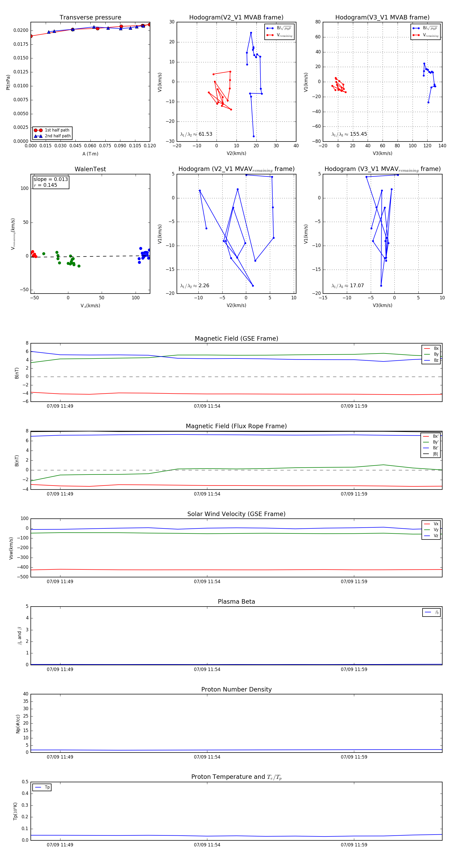Click the 'Pt(nPa)' y-axis label

[x=8, y=82]
